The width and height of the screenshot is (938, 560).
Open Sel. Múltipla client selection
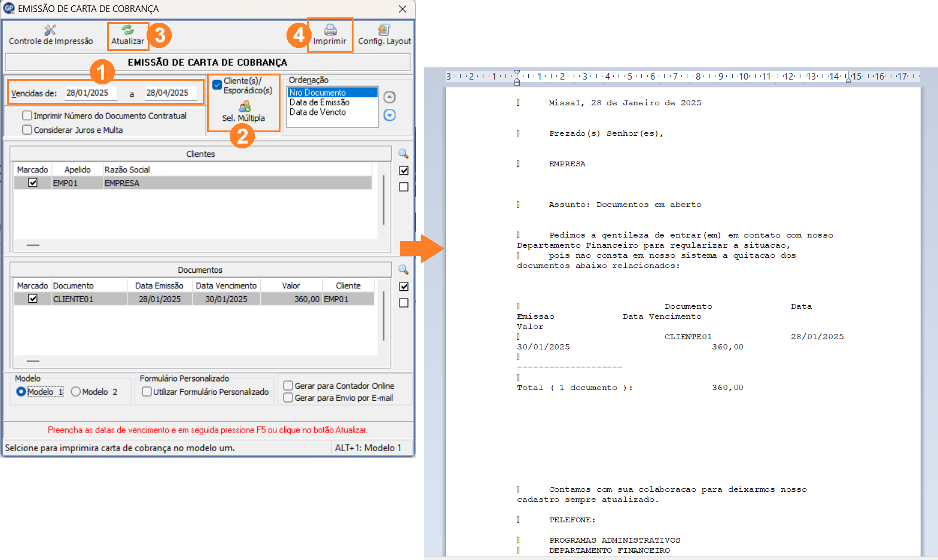tap(243, 112)
